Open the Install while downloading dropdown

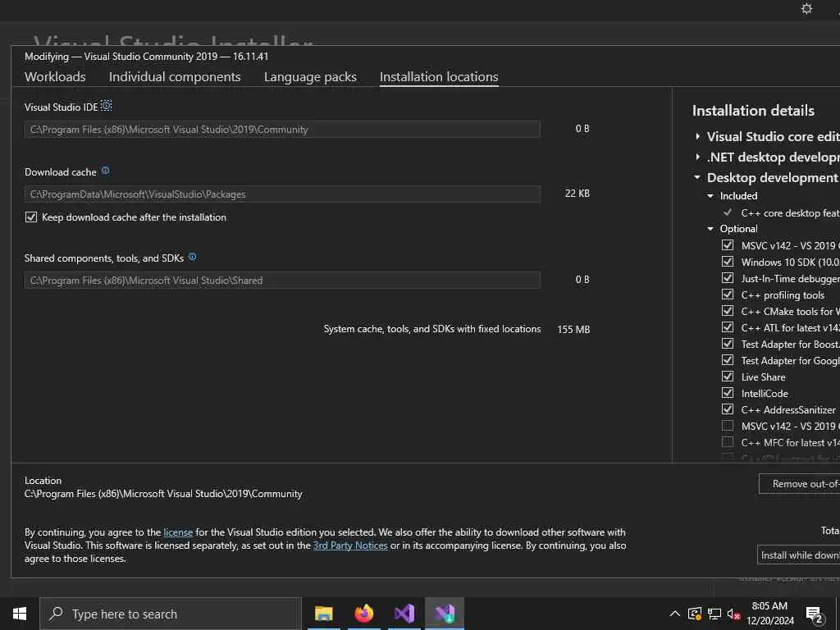coord(799,555)
